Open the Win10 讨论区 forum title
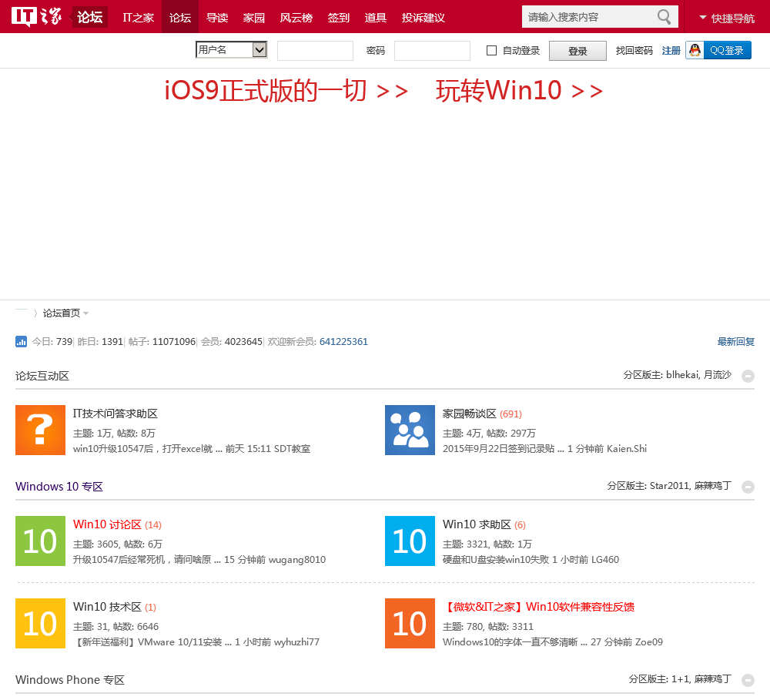Viewport: 770px width, 700px height. [x=107, y=524]
